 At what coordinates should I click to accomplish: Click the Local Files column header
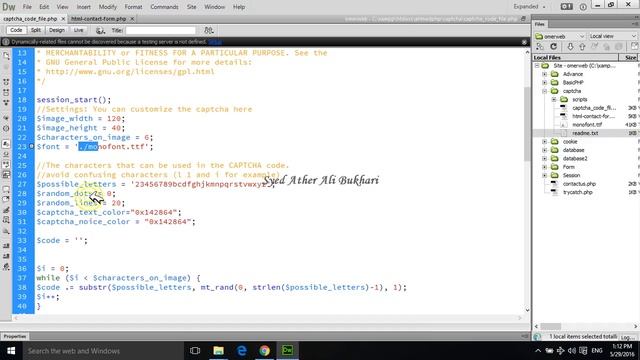[576, 58]
